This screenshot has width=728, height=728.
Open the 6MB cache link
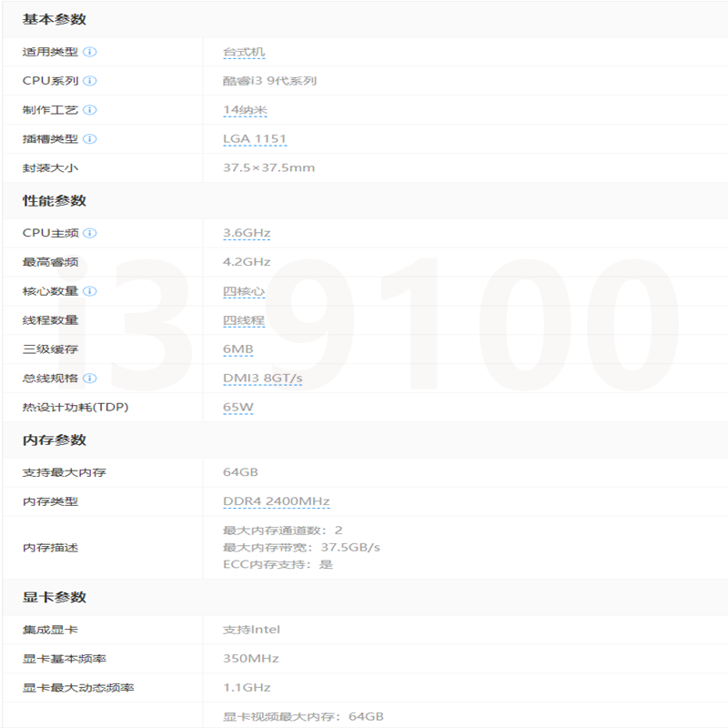[238, 349]
